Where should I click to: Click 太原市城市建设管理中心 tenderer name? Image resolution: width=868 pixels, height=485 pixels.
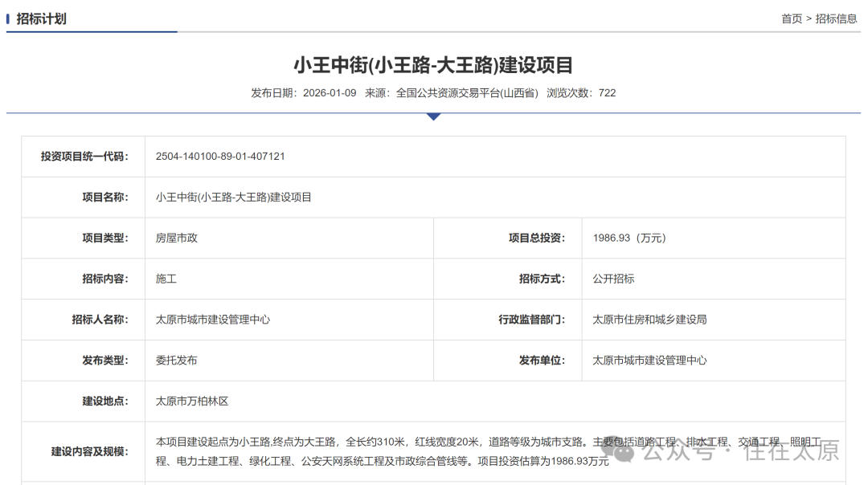211,320
